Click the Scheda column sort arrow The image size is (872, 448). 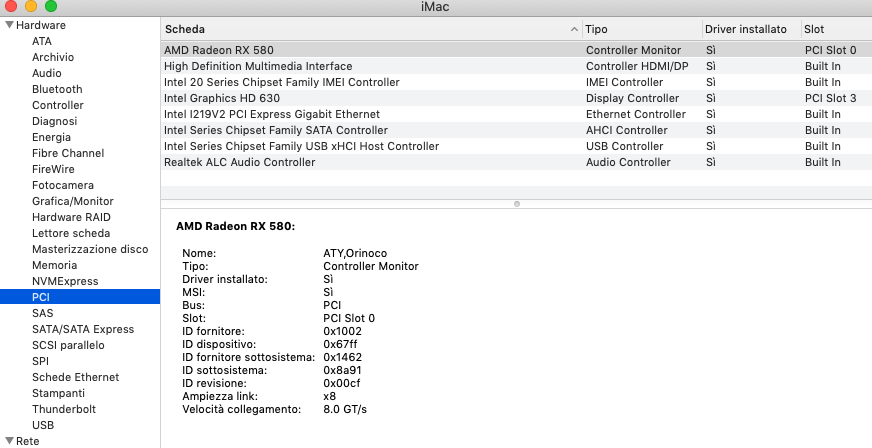click(x=574, y=29)
